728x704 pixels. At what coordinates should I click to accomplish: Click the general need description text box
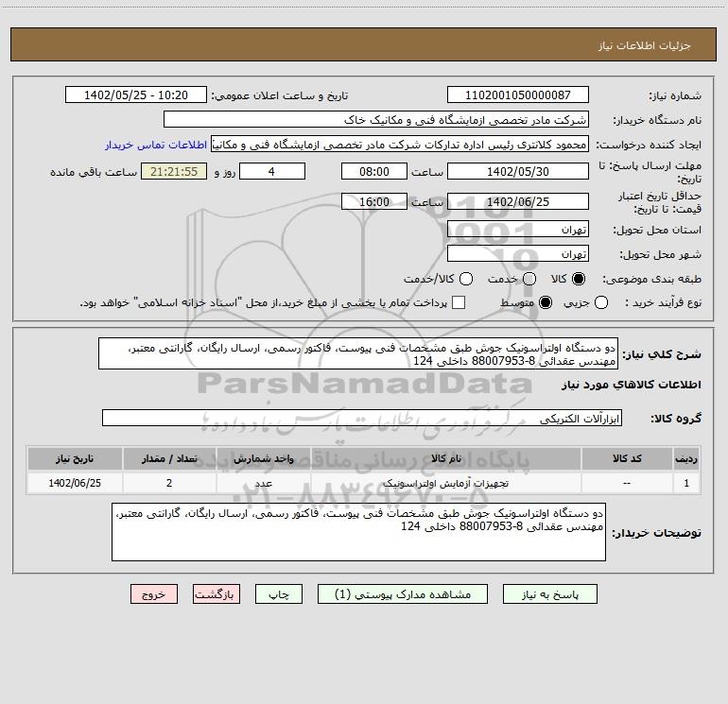pyautogui.click(x=358, y=353)
